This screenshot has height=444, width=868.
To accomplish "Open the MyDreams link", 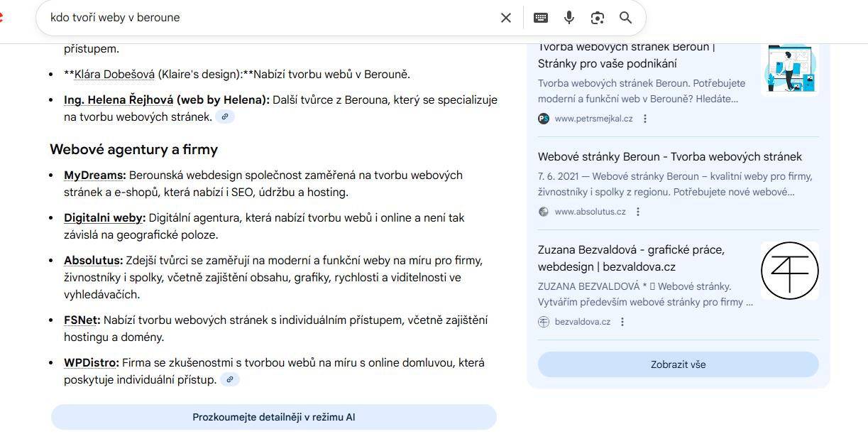I will [94, 175].
